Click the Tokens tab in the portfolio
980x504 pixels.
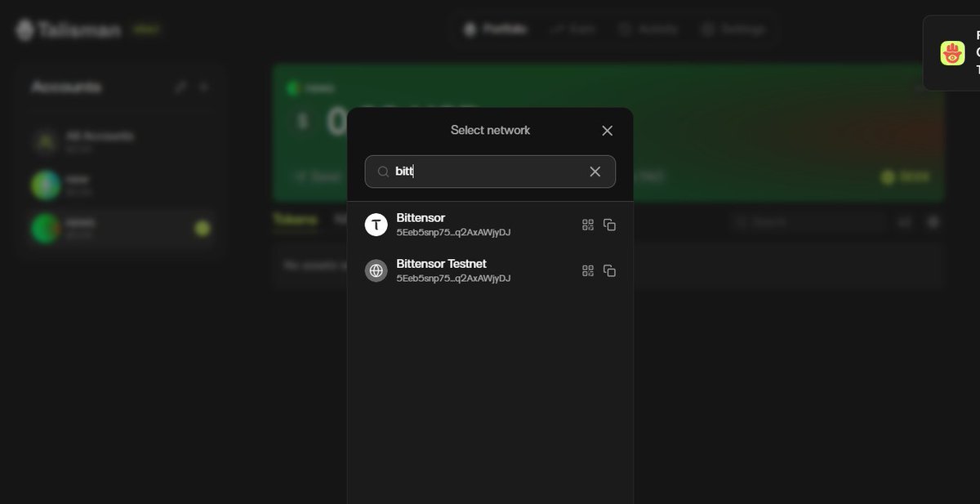point(295,220)
